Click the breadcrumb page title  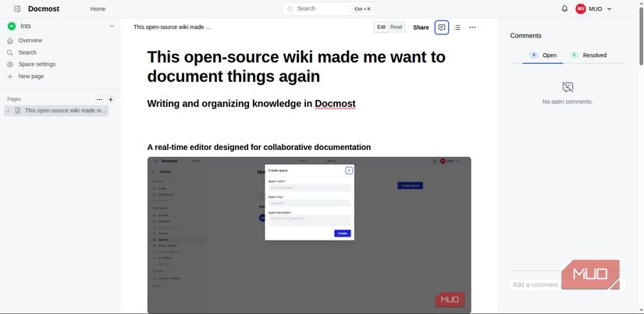pos(173,27)
